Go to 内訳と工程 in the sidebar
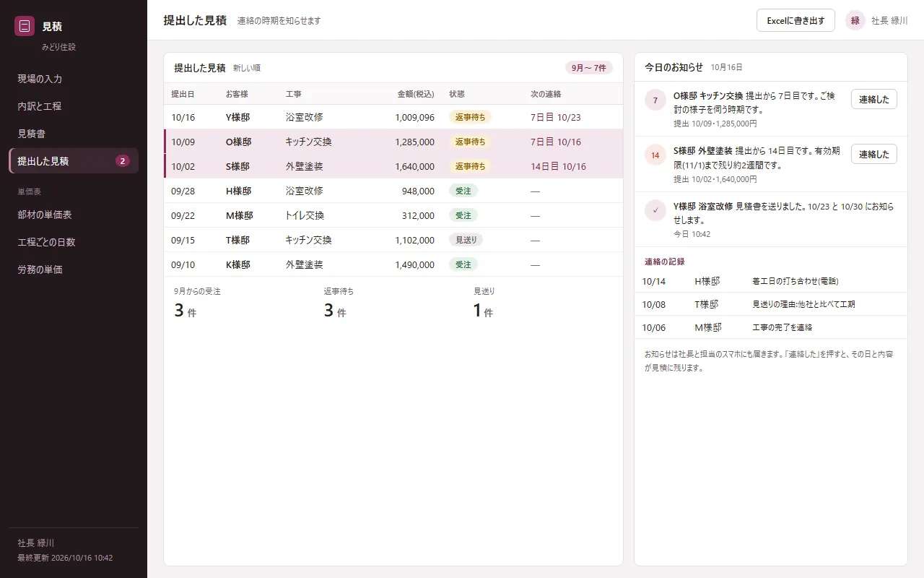The width and height of the screenshot is (924, 578). (x=74, y=106)
